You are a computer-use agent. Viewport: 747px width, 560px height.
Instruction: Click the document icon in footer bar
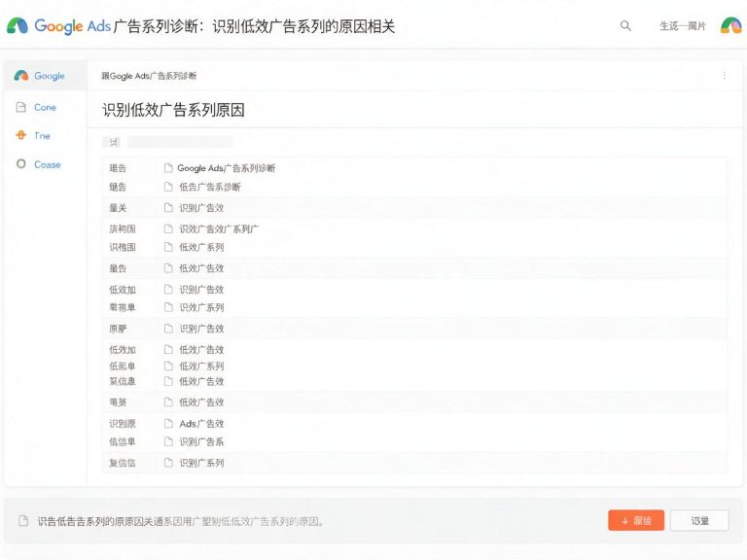(x=23, y=521)
